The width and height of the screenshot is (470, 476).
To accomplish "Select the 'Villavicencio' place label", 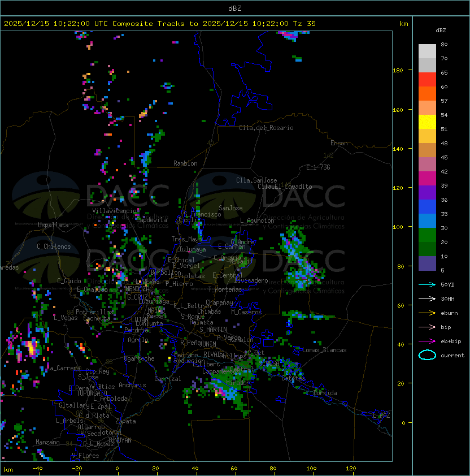I will point(114,210).
